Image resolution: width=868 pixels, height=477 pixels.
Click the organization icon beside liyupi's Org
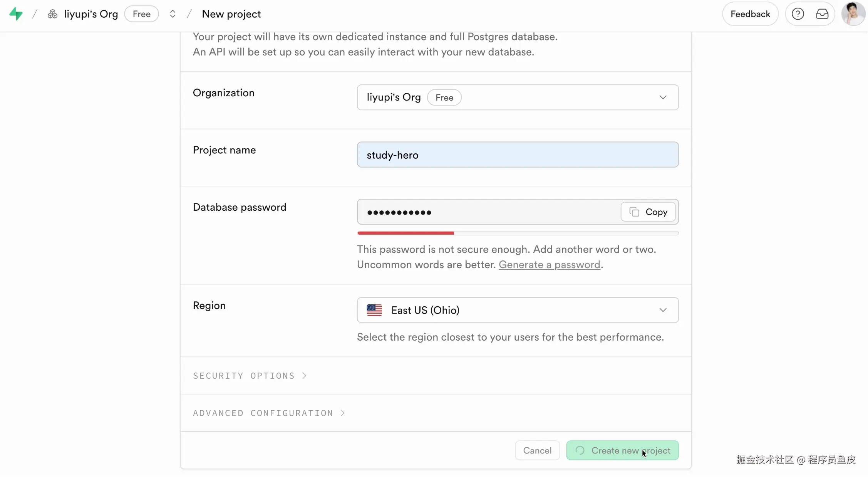(x=52, y=14)
